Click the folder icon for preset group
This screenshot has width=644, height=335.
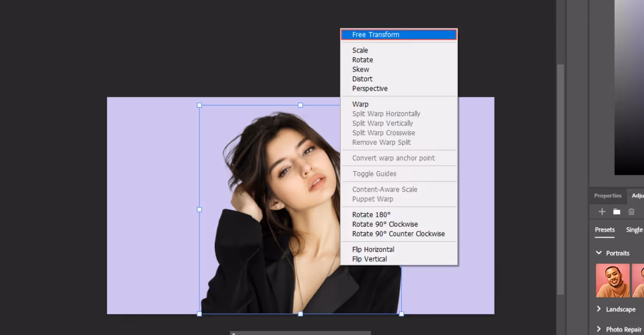pos(617,212)
